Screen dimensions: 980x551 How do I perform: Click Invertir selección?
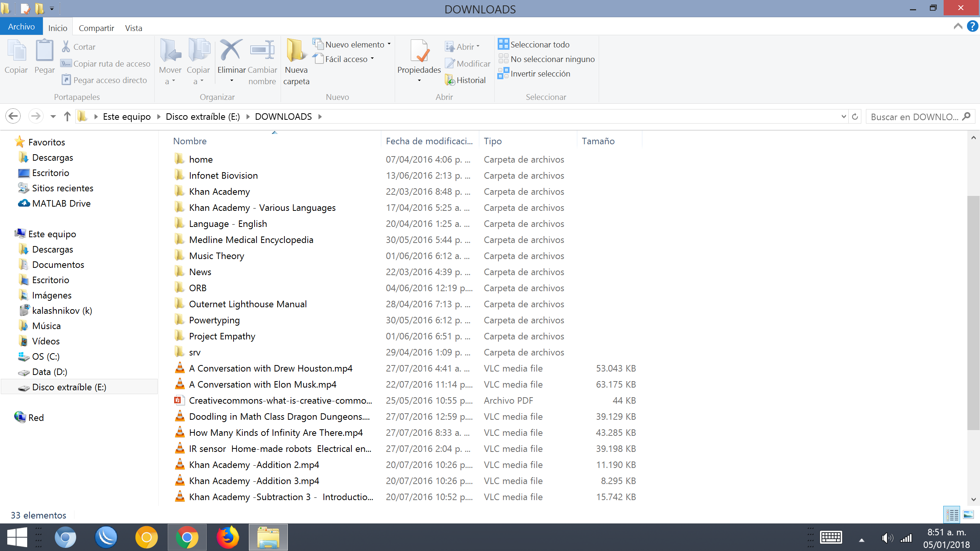coord(534,73)
